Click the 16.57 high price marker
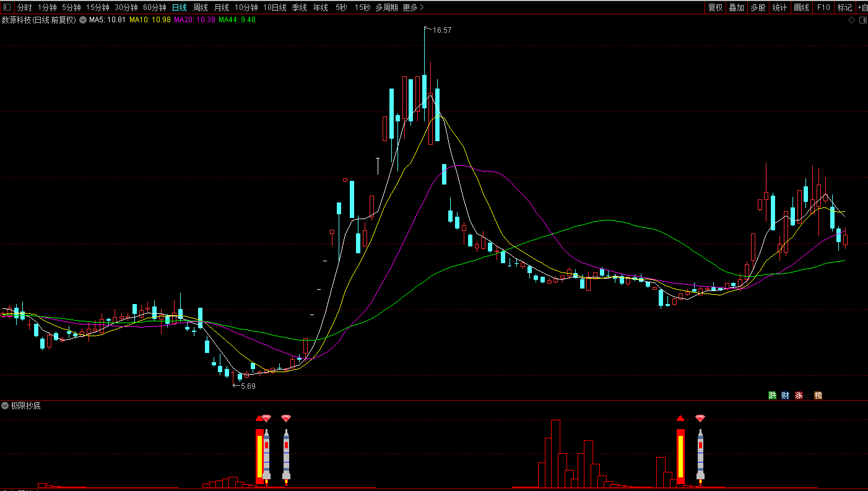 [x=441, y=30]
